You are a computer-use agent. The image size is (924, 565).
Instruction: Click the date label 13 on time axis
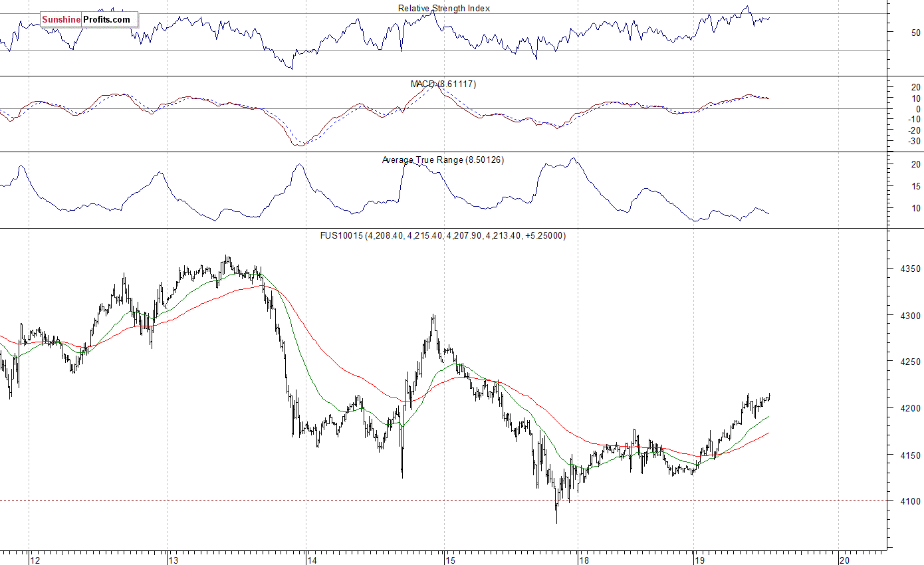click(173, 560)
